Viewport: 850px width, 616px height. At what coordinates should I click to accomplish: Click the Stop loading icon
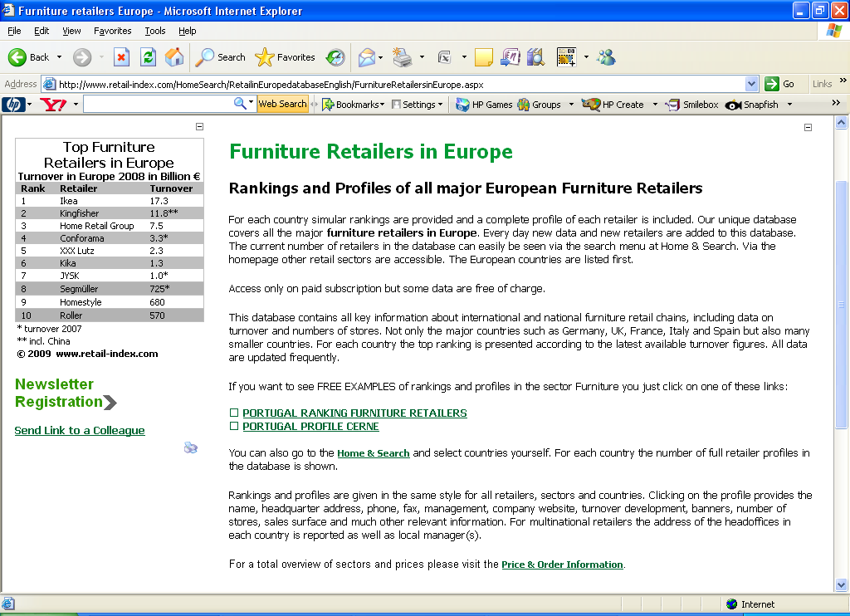pos(121,57)
